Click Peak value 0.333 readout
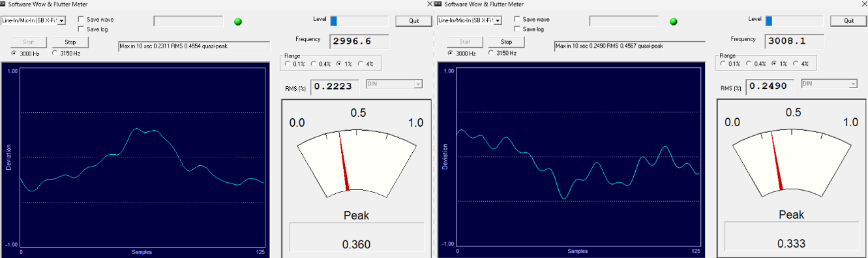 pyautogui.click(x=792, y=237)
